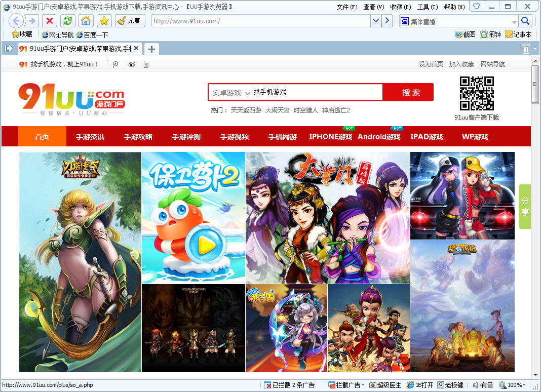
Task: Click the skin shirt icon in the title bar
Action: pos(477,6)
